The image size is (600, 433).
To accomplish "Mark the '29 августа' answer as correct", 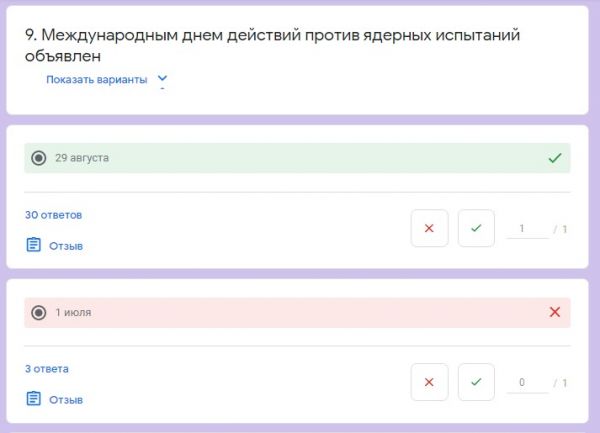I will pos(476,229).
